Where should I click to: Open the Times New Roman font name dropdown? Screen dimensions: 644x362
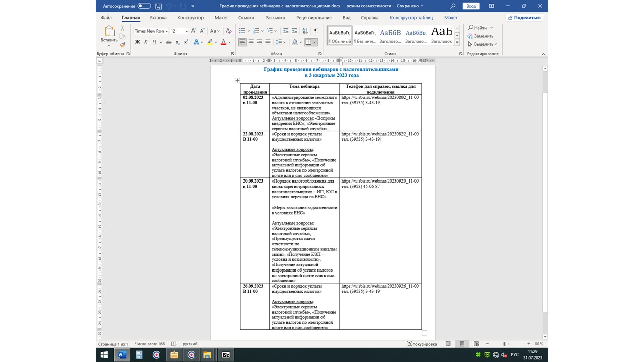167,31
